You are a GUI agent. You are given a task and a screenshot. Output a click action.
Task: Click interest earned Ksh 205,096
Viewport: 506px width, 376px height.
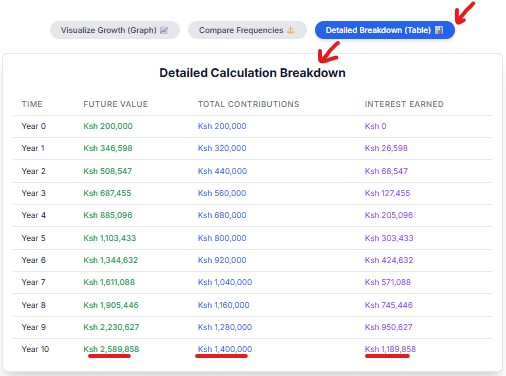(389, 215)
